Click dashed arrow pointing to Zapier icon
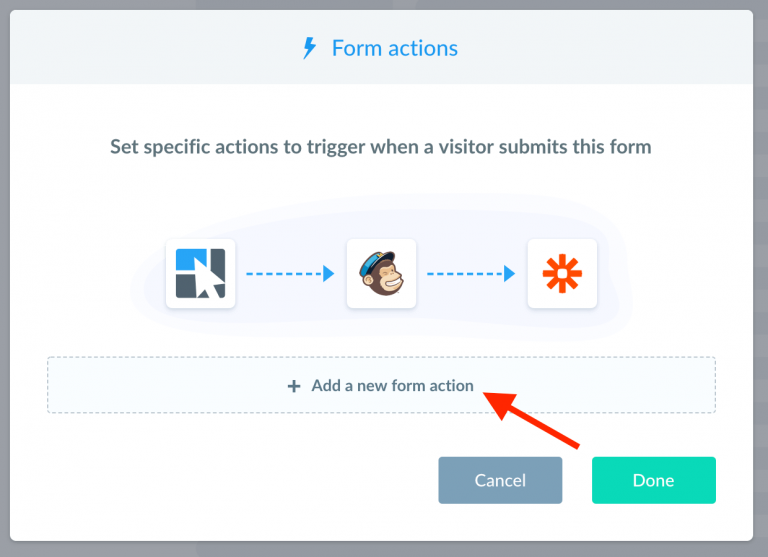 click(x=471, y=273)
